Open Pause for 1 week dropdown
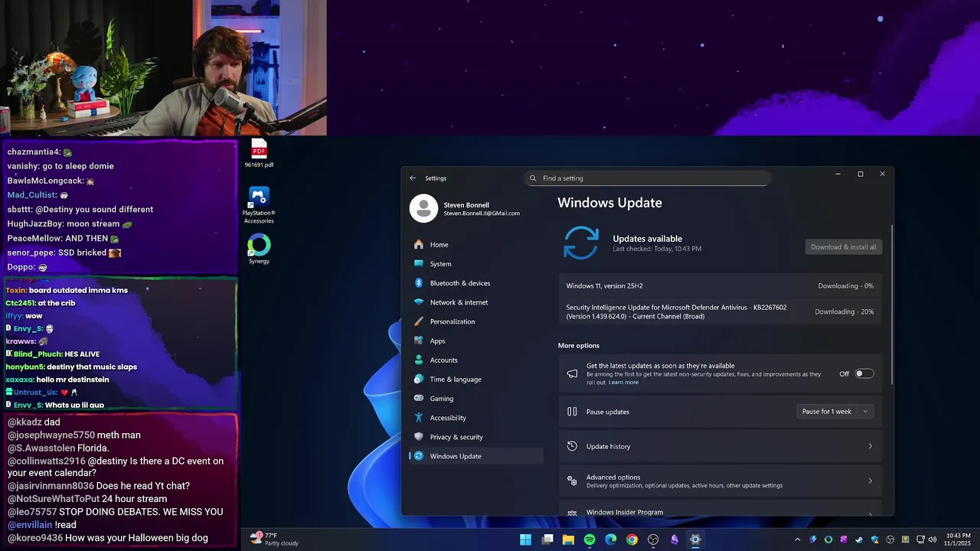 [x=835, y=412]
